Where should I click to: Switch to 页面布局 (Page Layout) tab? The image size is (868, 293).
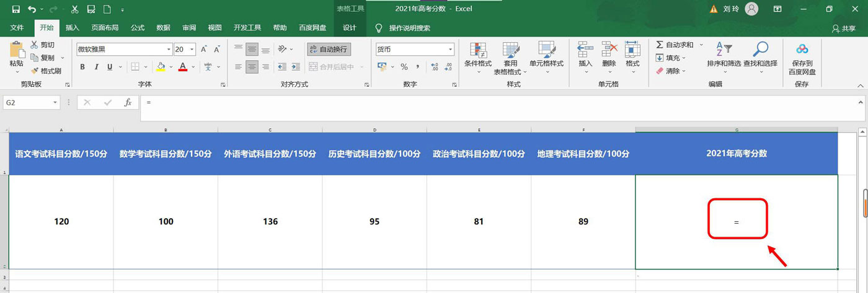pos(105,28)
